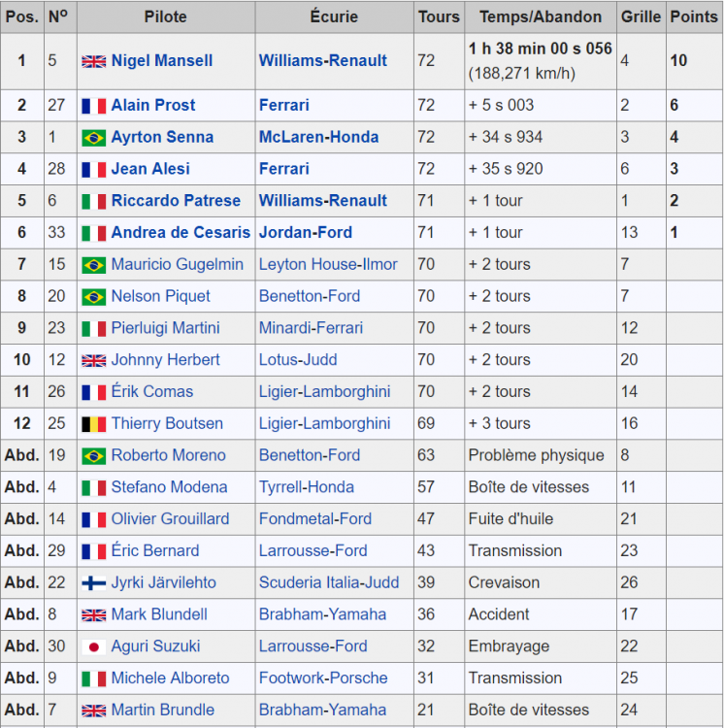Open the Riccardo Patrese driver link
724x728 pixels.
[176, 201]
